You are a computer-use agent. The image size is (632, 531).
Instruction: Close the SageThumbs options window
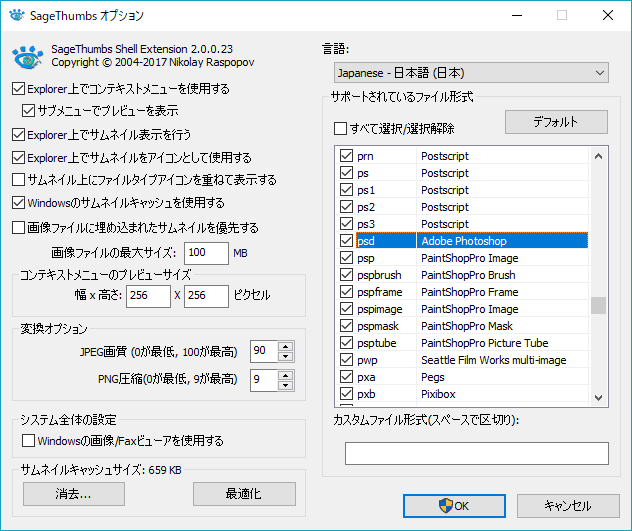click(608, 15)
